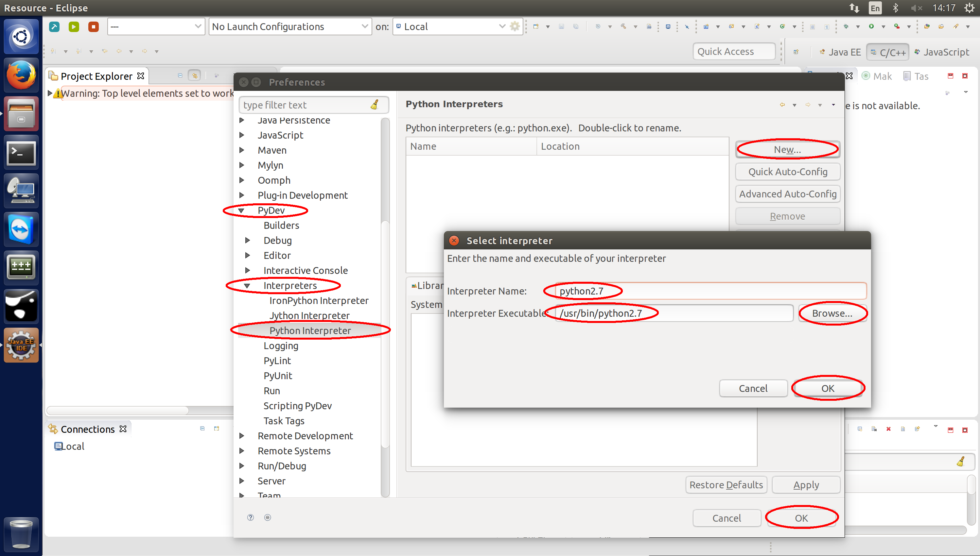Switch to C/C++ perspective
Image resolution: width=980 pixels, height=556 pixels.
coord(888,52)
